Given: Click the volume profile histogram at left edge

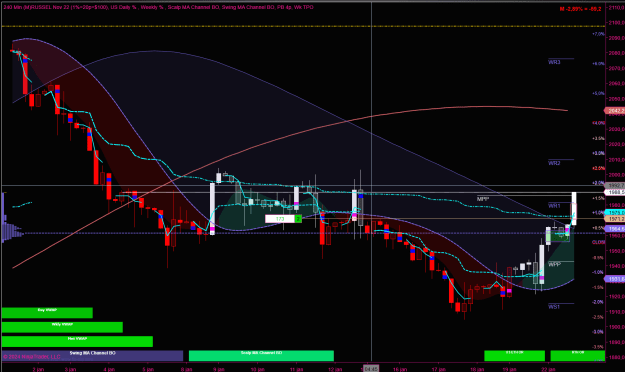Looking at the screenshot, I should point(12,218).
